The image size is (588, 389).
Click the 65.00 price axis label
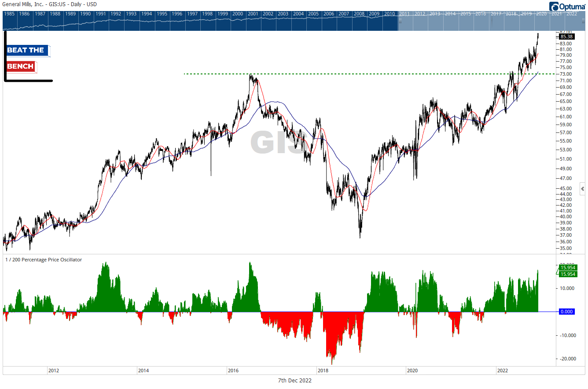(x=566, y=101)
